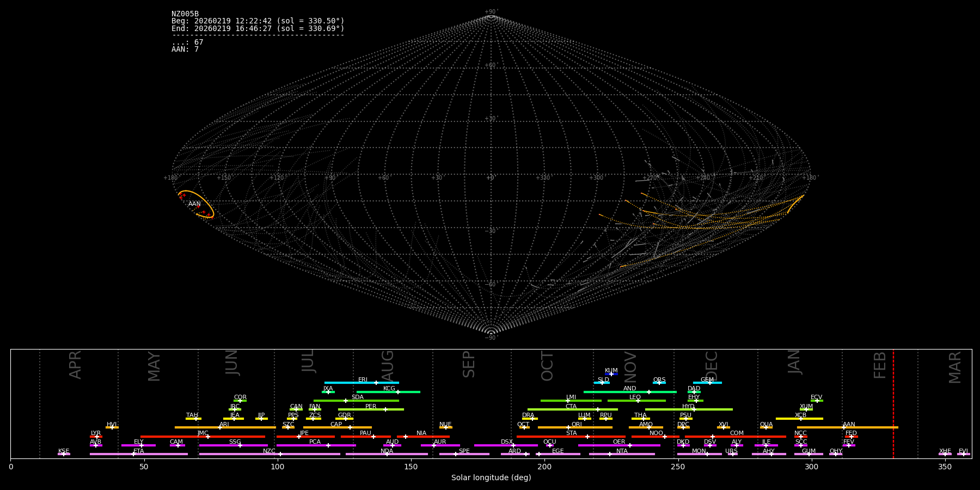
Task: Click the red dashed current-date marker in timeline
Action: (x=893, y=403)
